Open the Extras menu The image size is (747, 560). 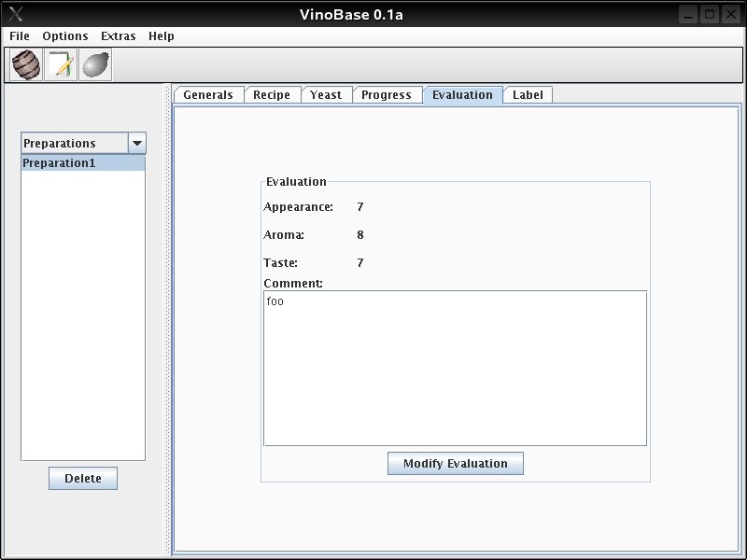pyautogui.click(x=119, y=36)
